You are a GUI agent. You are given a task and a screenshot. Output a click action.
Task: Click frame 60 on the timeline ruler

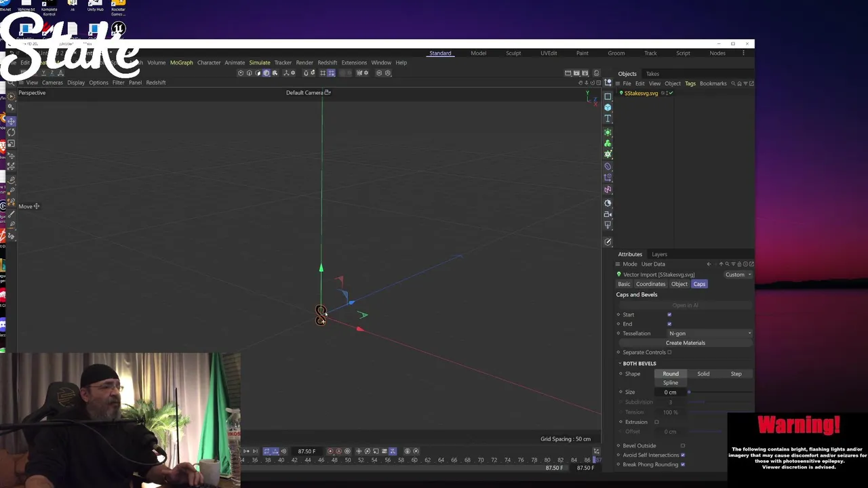click(x=414, y=460)
